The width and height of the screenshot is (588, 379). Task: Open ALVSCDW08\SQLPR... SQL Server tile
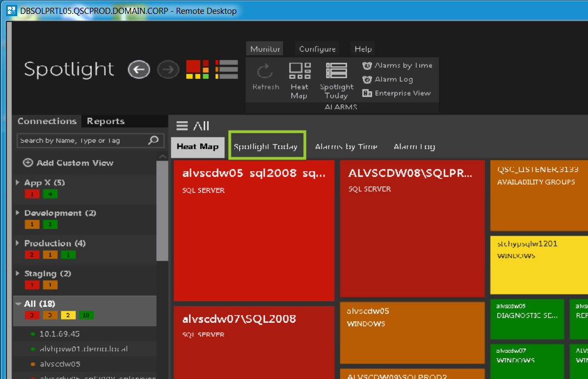(413, 229)
